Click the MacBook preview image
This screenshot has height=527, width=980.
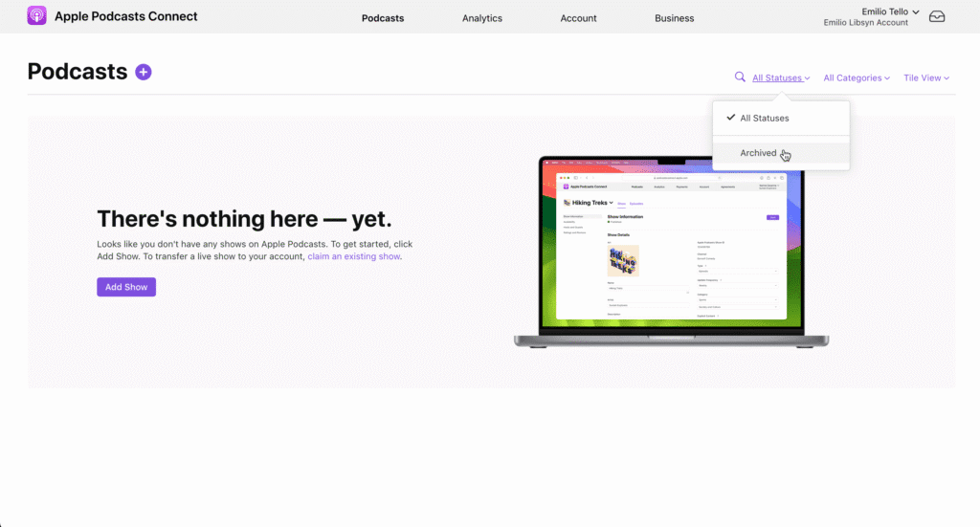(x=671, y=251)
